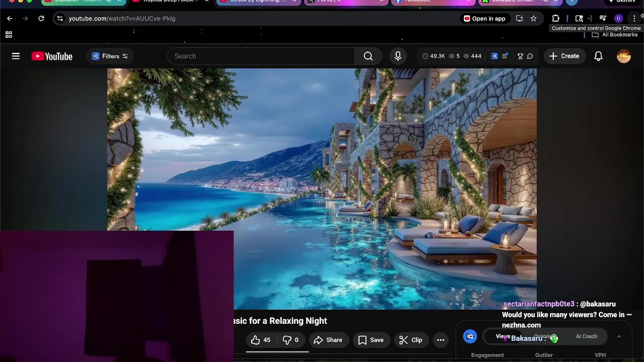This screenshot has width=644, height=362.
Task: Open the Chrome three-dot customize menu
Action: point(634,19)
